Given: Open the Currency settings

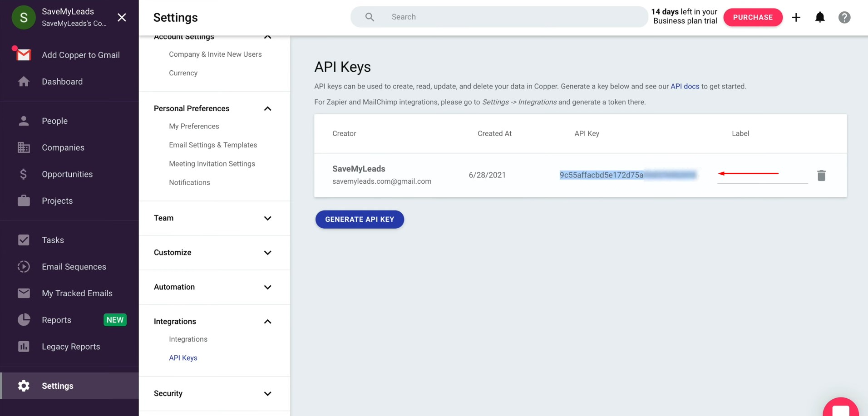Looking at the screenshot, I should 183,73.
